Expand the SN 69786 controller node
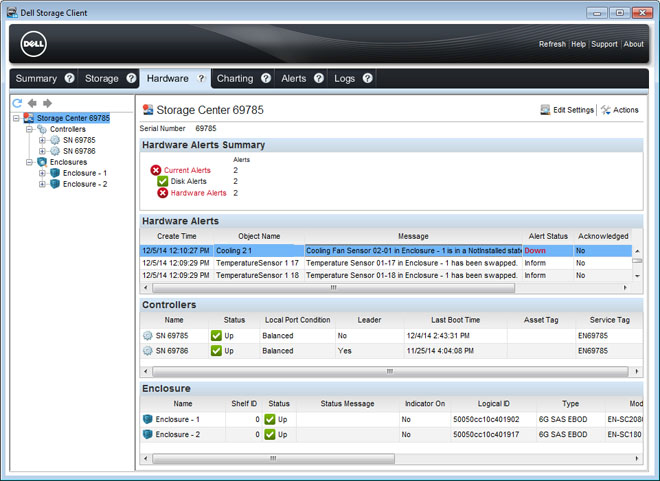Viewport: 660px width, 481px height. (x=42, y=151)
